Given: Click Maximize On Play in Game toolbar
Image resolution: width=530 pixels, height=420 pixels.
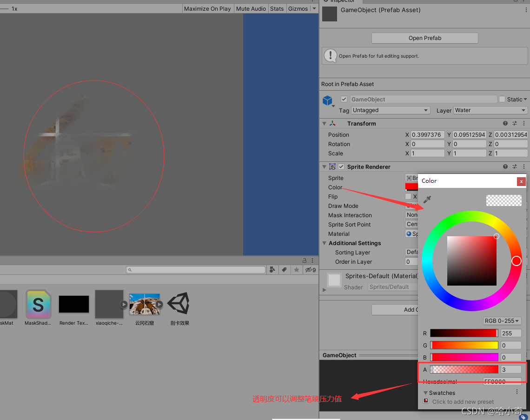Looking at the screenshot, I should pyautogui.click(x=207, y=8).
